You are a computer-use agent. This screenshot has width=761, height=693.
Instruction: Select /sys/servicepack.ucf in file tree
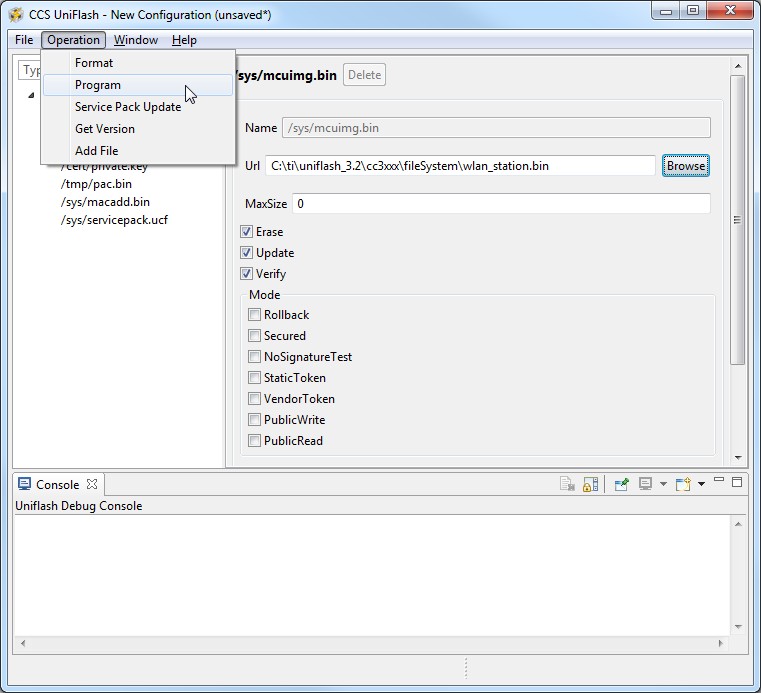click(114, 220)
